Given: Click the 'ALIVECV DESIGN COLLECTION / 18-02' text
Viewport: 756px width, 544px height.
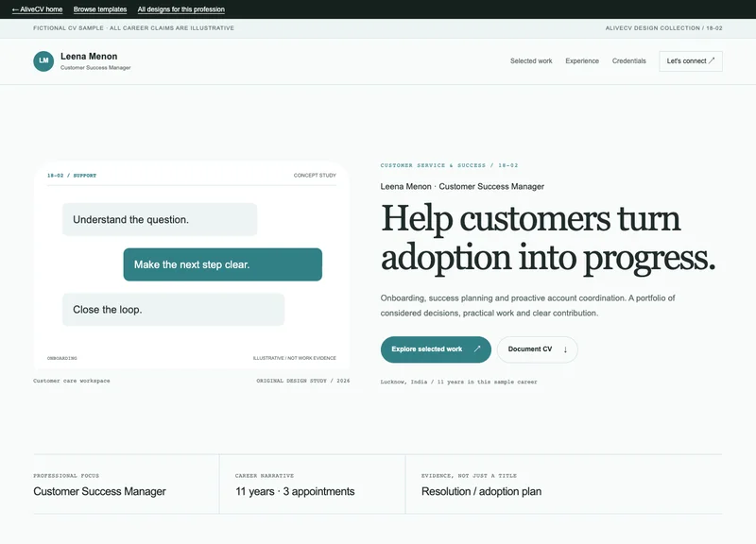Looking at the screenshot, I should click(x=663, y=28).
